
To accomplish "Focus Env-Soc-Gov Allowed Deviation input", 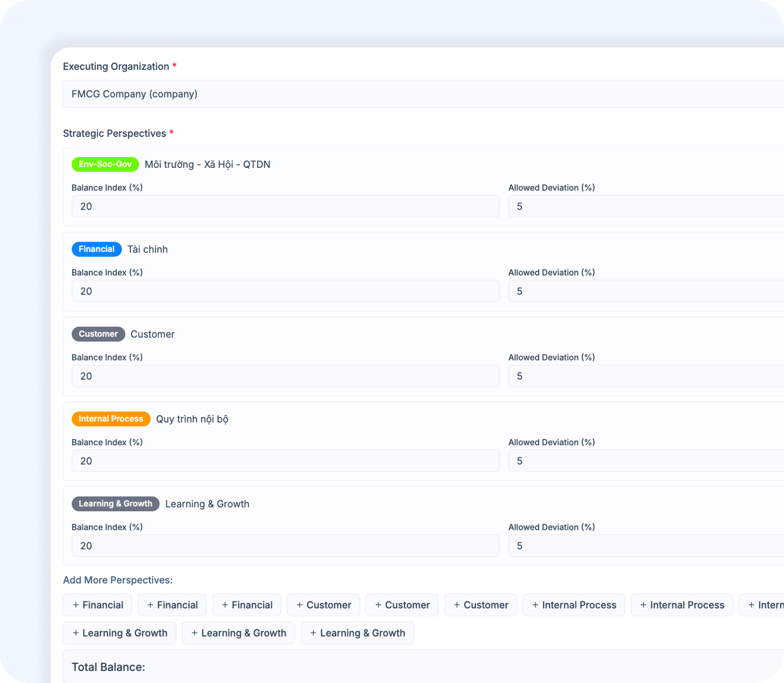I will click(x=645, y=206).
